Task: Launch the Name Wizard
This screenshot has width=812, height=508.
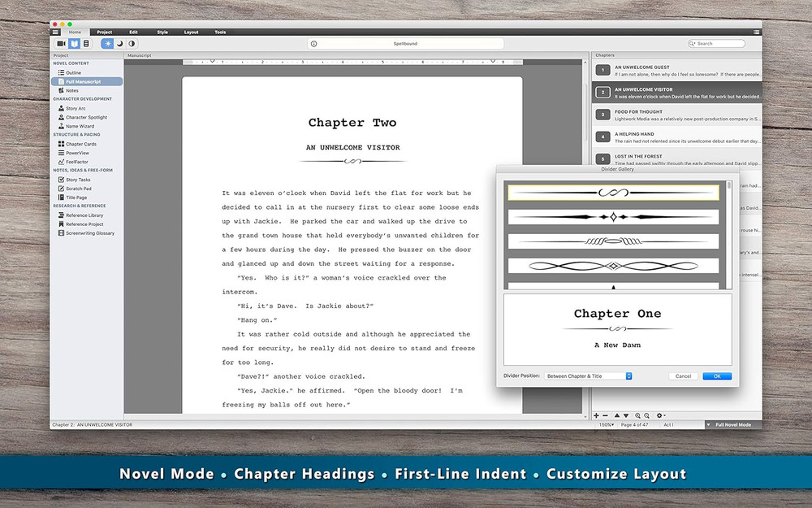Action: click(77, 126)
